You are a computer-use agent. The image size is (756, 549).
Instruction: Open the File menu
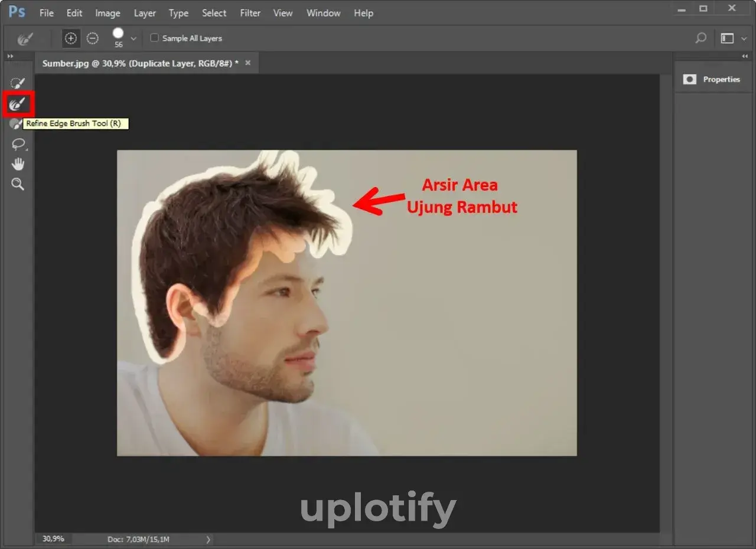46,12
